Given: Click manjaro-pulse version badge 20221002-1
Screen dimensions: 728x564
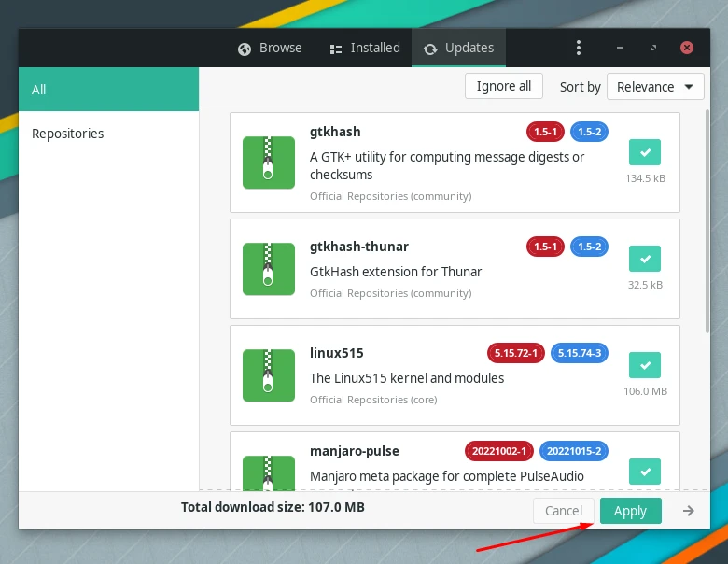Looking at the screenshot, I should pyautogui.click(x=499, y=451).
